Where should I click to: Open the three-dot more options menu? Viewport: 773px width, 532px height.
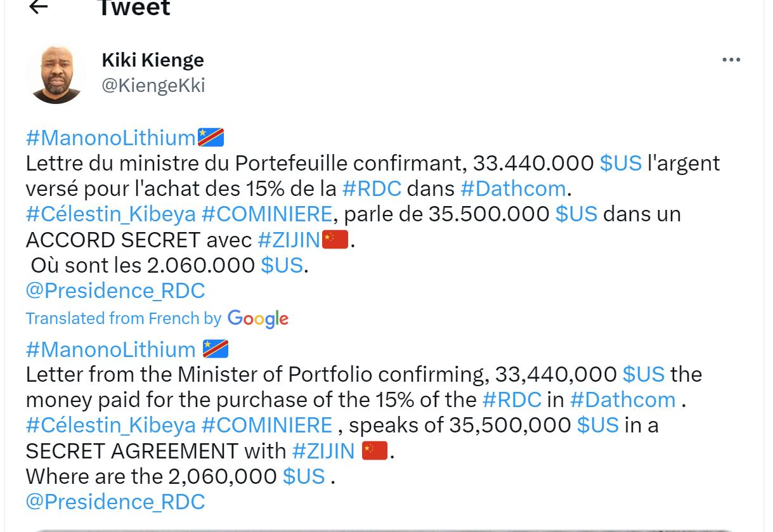[731, 60]
